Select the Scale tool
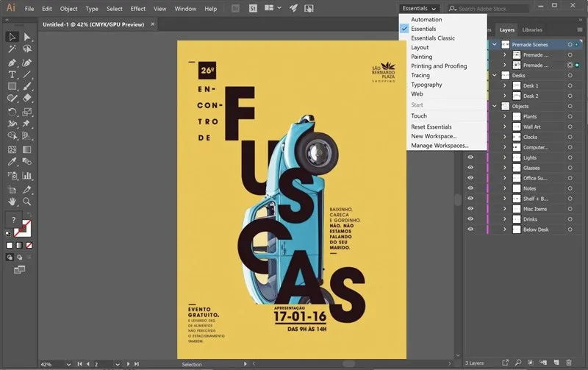The image size is (588, 370). pos(26,112)
